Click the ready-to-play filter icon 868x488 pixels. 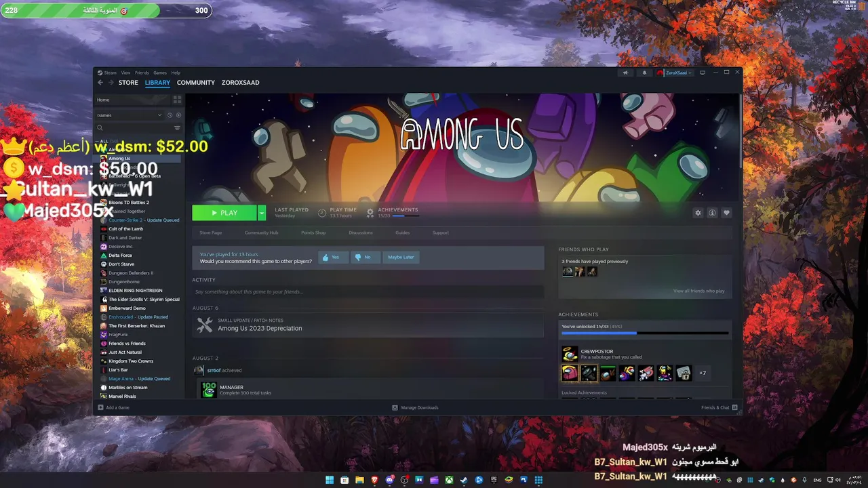tap(178, 115)
